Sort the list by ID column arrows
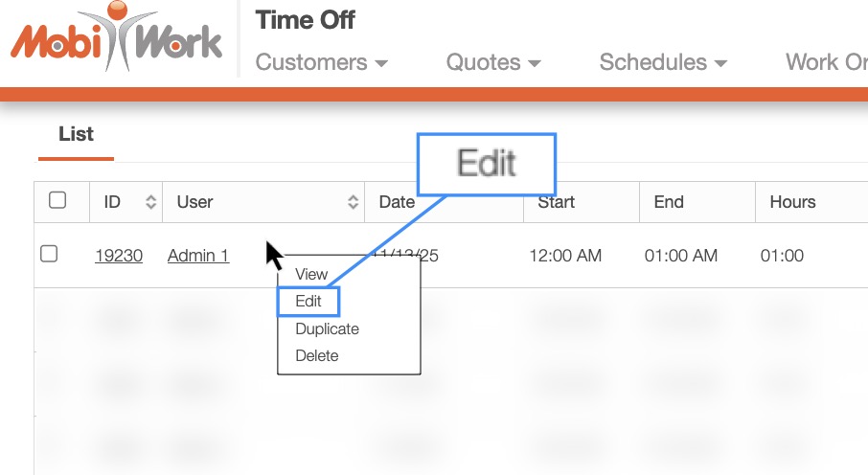This screenshot has height=475, width=868. [x=150, y=202]
